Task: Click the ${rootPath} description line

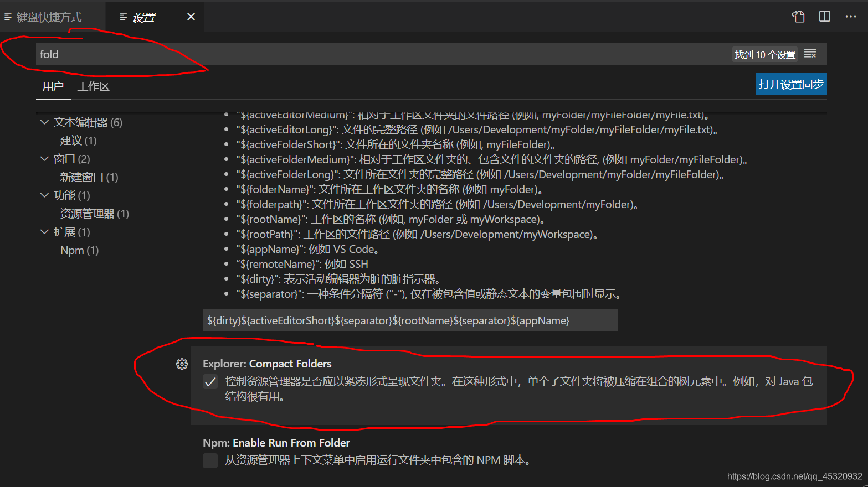Action: (419, 234)
